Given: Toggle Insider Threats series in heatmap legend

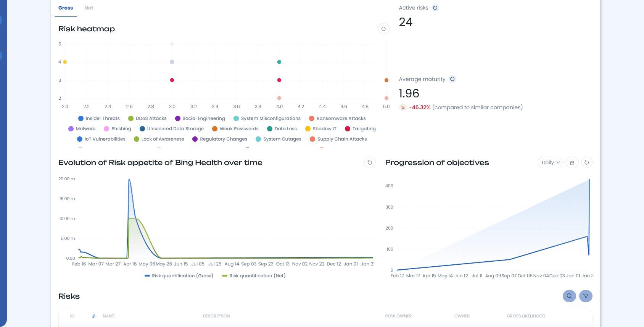Looking at the screenshot, I should (99, 118).
